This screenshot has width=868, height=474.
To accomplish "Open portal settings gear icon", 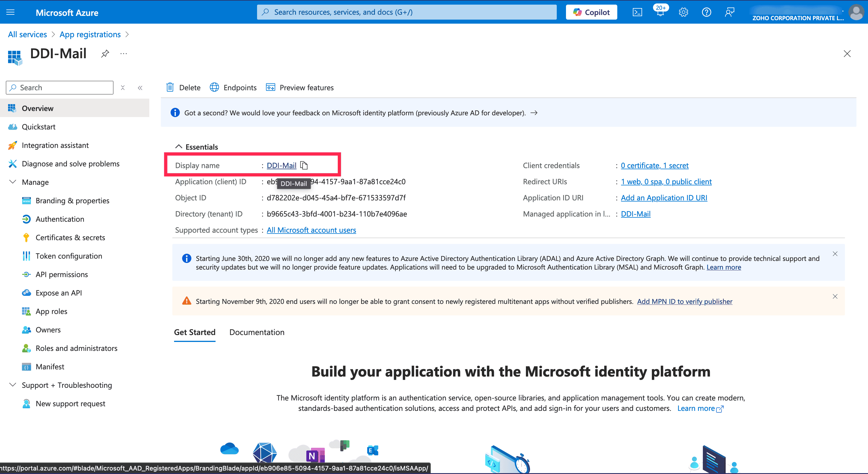I will 683,12.
